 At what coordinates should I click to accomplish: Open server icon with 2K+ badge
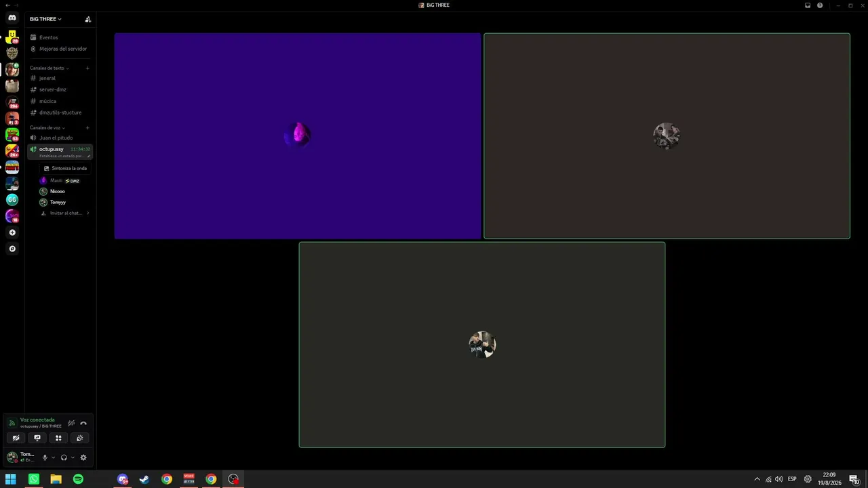(x=12, y=151)
